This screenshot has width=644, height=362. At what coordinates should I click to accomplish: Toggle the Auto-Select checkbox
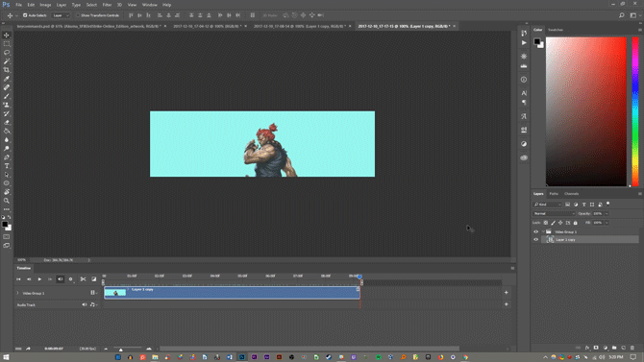(25, 15)
